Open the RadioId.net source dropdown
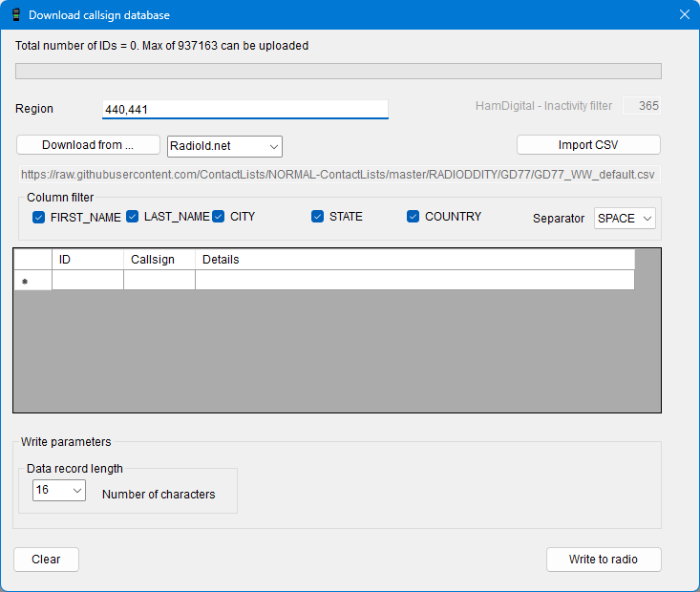Screen dimensions: 700x592 tap(224, 146)
